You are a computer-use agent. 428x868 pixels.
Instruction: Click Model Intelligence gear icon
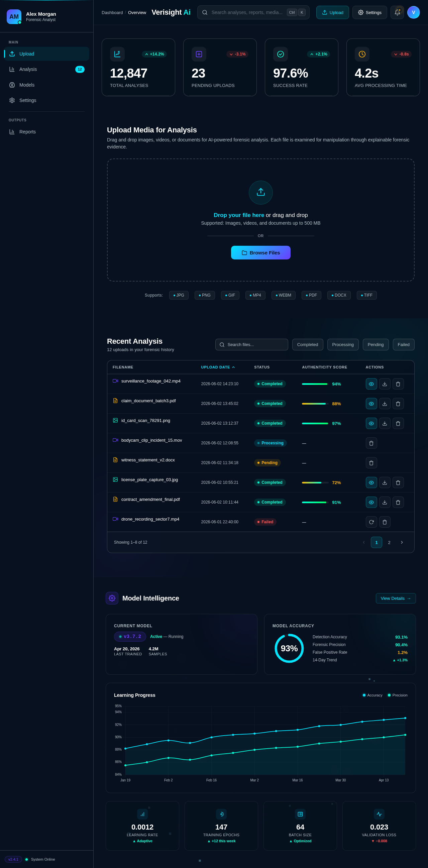[x=112, y=598]
